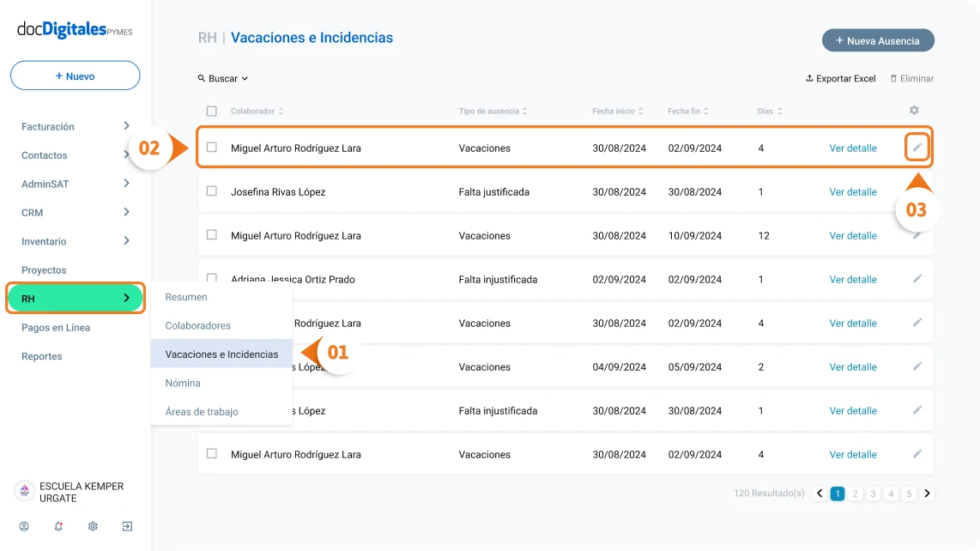The image size is (980, 551).
Task: Expand the Buscar search dropdown
Action: 223,78
